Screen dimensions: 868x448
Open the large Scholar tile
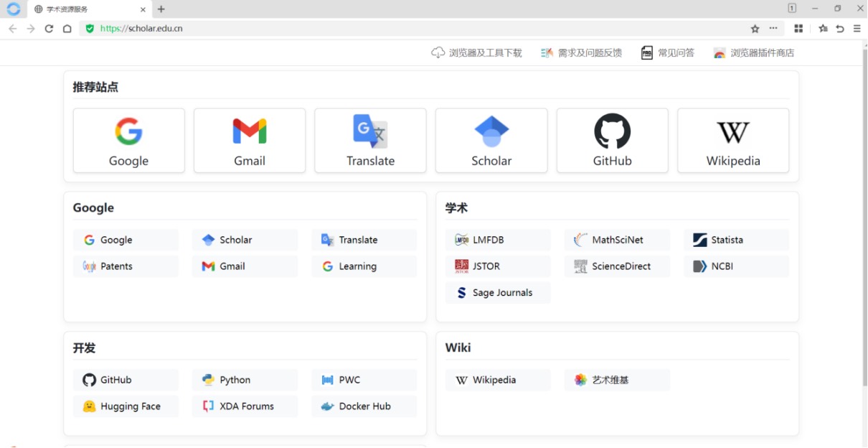click(491, 141)
